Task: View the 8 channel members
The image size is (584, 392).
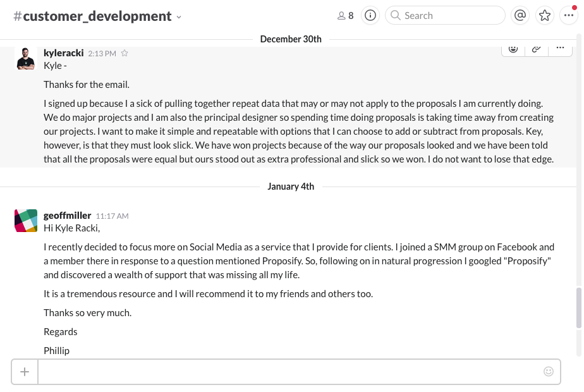Action: coord(346,16)
